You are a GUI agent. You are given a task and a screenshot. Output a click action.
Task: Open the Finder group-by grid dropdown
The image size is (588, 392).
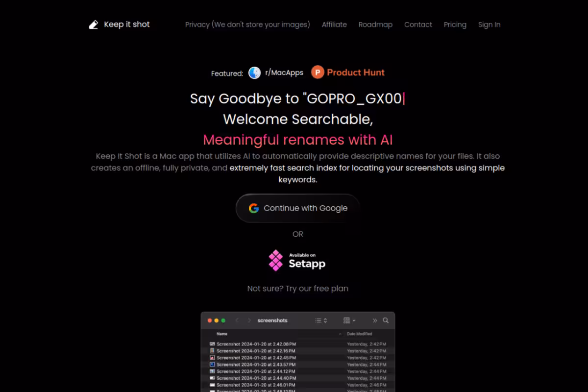coord(349,320)
